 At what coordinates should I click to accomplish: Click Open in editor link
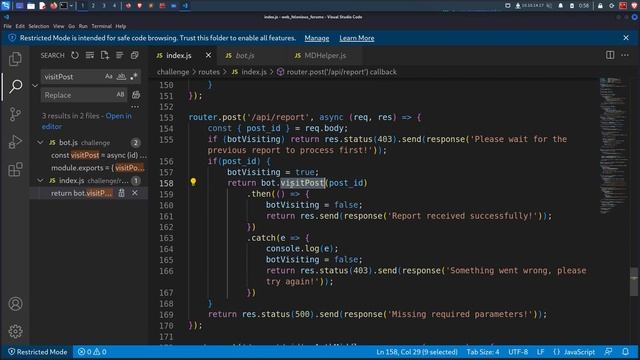pyautogui.click(x=87, y=121)
